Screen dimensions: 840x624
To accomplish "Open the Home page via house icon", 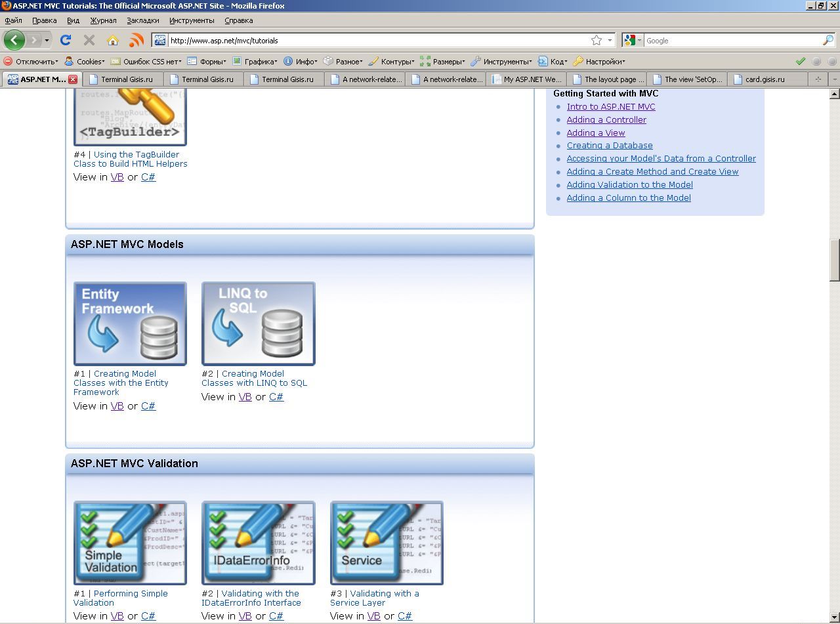I will coord(113,40).
